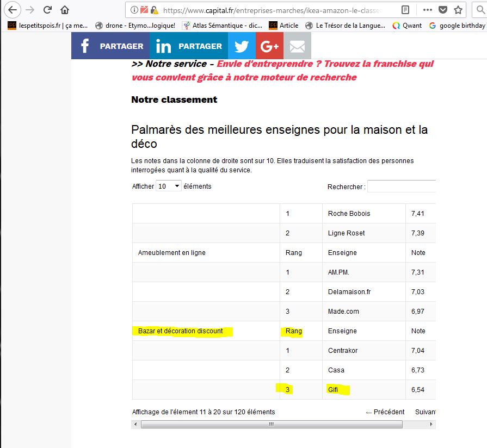Click the 7,39 note value
Viewport: 487px width, 448px height.
pos(418,233)
